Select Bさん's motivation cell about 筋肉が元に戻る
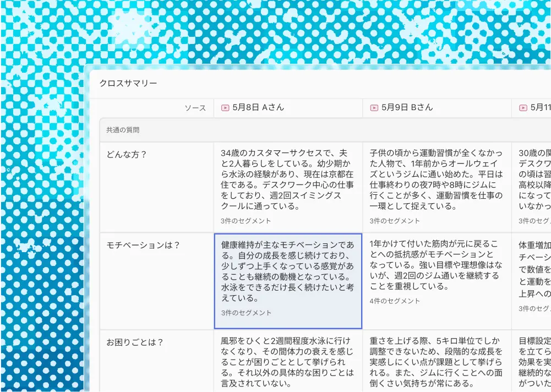This screenshot has width=551, height=392. 436,265
